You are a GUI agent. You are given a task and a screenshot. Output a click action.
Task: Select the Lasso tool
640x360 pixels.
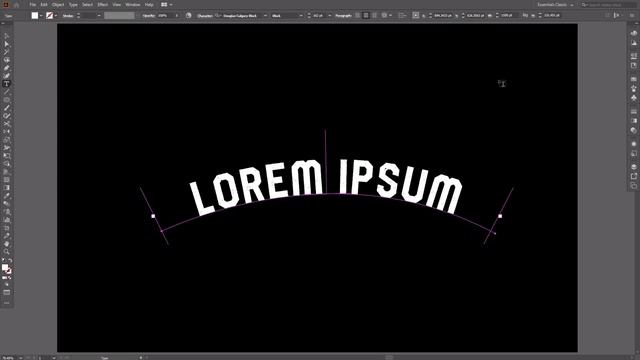tap(7, 60)
